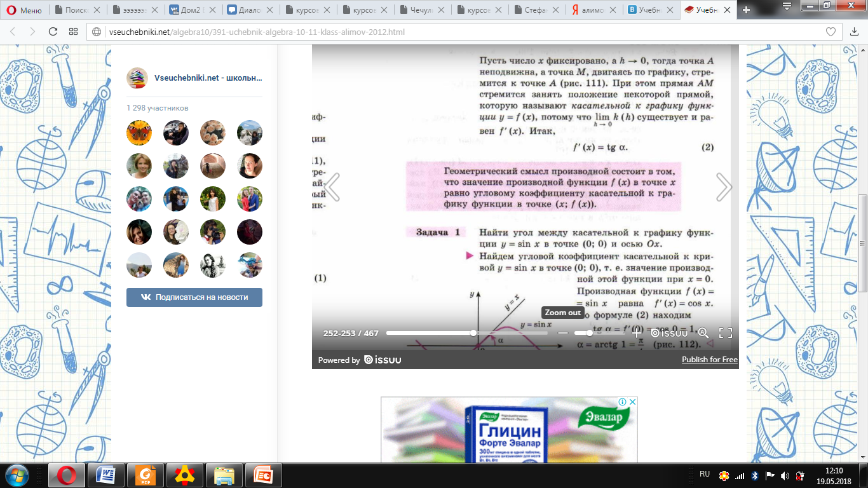Open the Windows Start menu

point(17,475)
